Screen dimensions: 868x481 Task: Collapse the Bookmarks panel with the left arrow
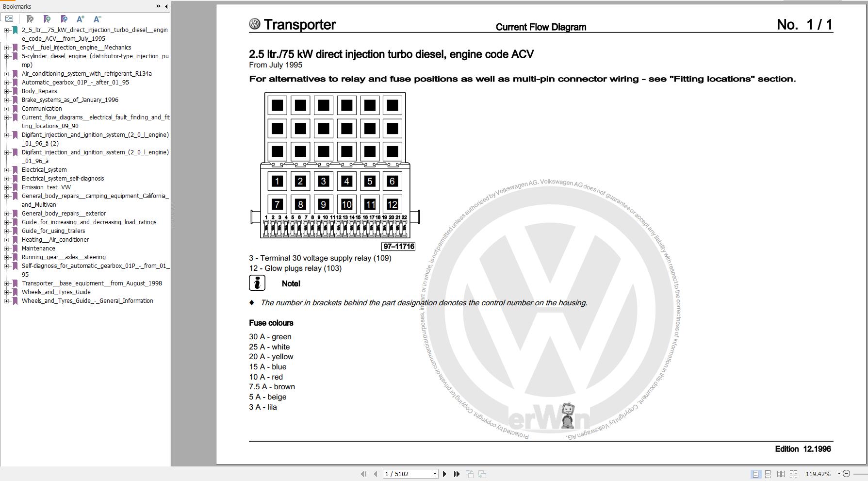tap(166, 6)
